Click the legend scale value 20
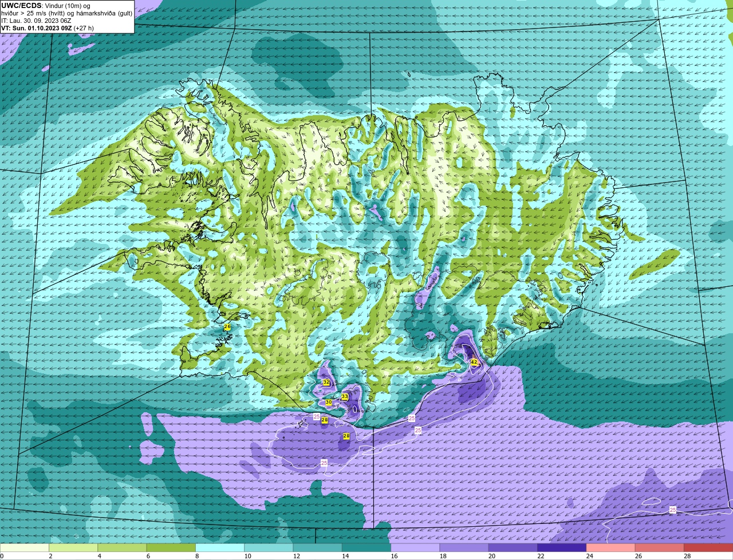 tap(492, 556)
